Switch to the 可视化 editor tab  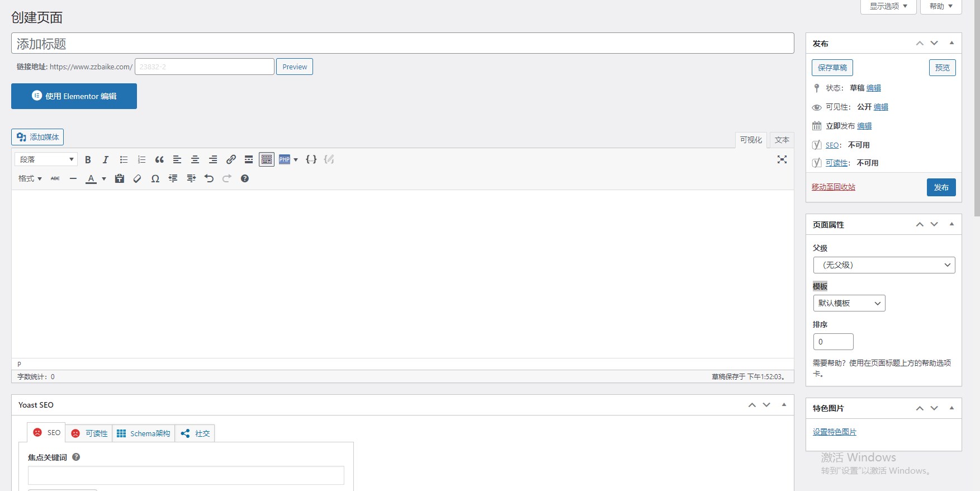point(751,140)
